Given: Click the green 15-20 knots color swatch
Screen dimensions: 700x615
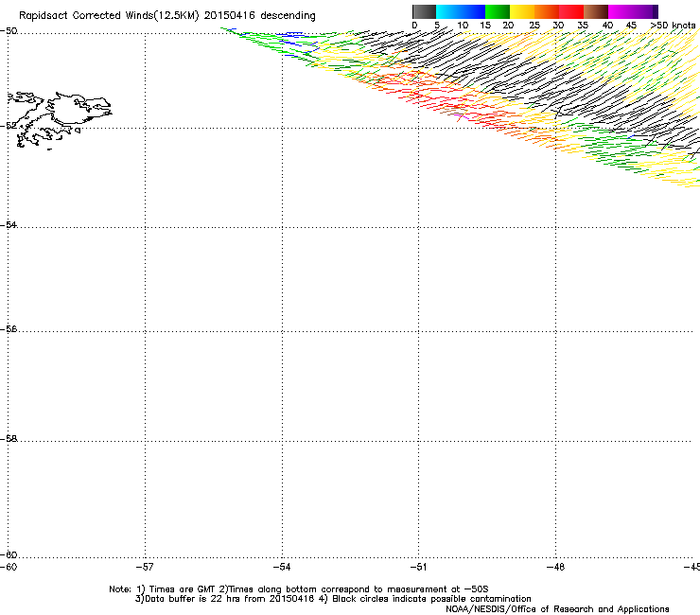Looking at the screenshot, I should coord(498,11).
